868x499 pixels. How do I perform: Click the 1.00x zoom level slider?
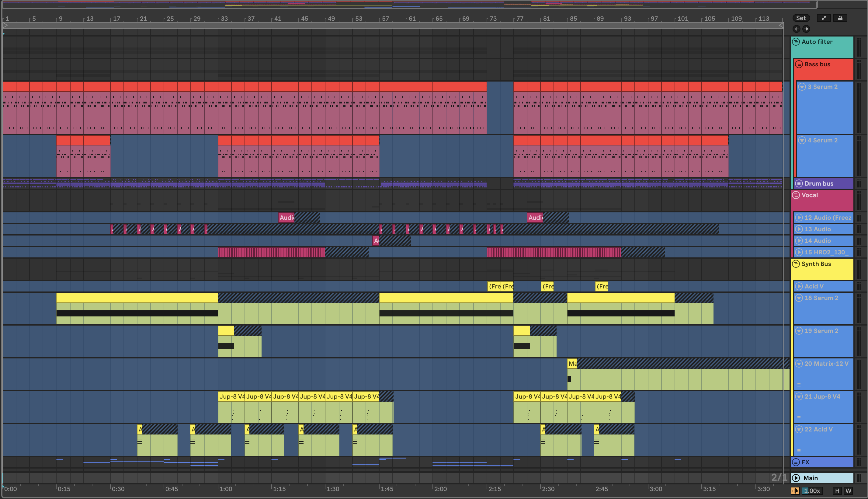(x=812, y=491)
